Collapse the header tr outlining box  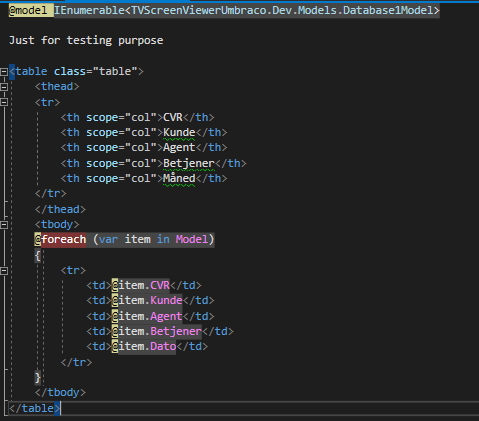click(x=4, y=102)
